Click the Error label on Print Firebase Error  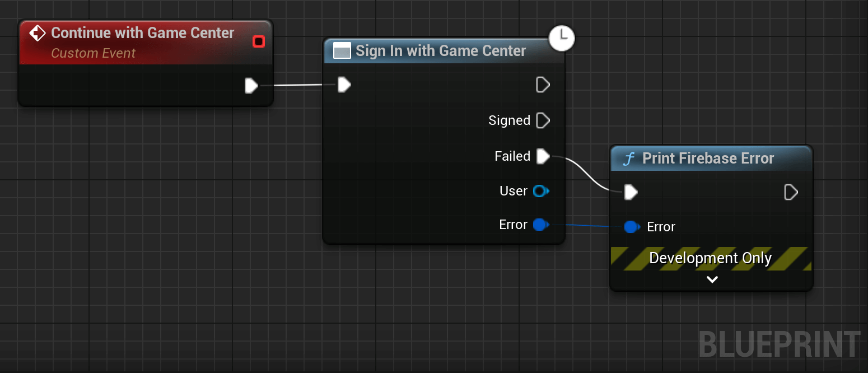tap(661, 227)
